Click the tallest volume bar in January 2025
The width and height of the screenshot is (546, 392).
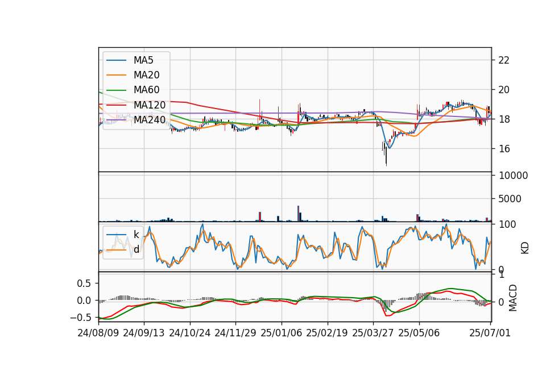pos(298,214)
